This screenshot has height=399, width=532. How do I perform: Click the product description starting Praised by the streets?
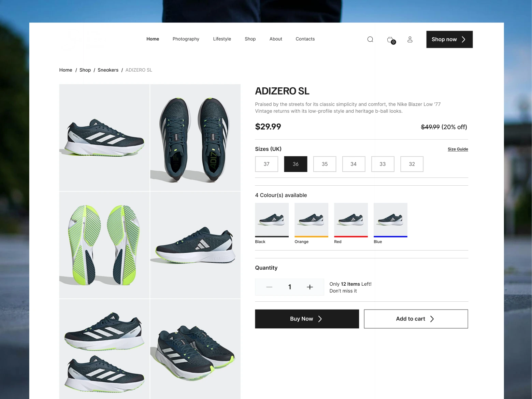coord(348,108)
